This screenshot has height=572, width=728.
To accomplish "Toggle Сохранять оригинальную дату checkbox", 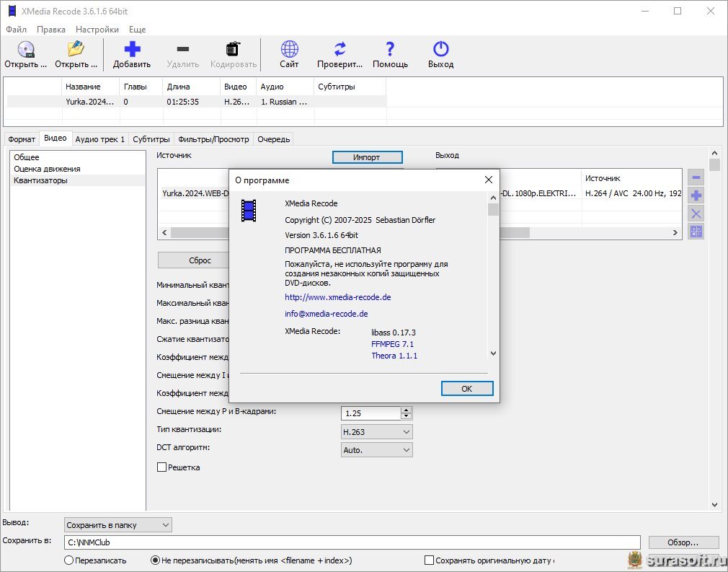I will pyautogui.click(x=430, y=560).
